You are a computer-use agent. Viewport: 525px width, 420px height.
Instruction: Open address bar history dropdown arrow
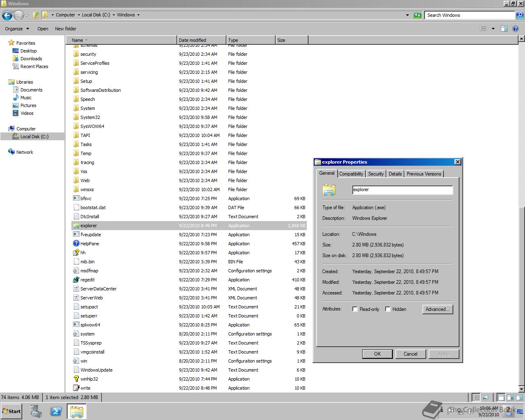coord(407,15)
